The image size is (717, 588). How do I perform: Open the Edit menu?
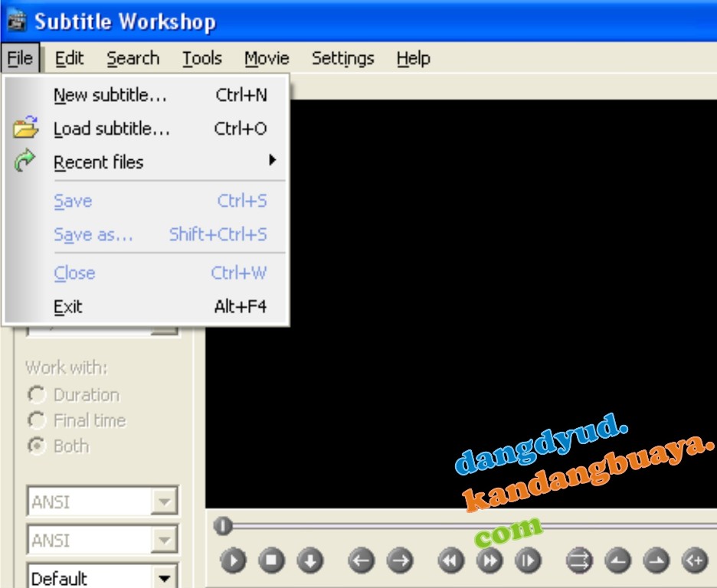tap(69, 58)
